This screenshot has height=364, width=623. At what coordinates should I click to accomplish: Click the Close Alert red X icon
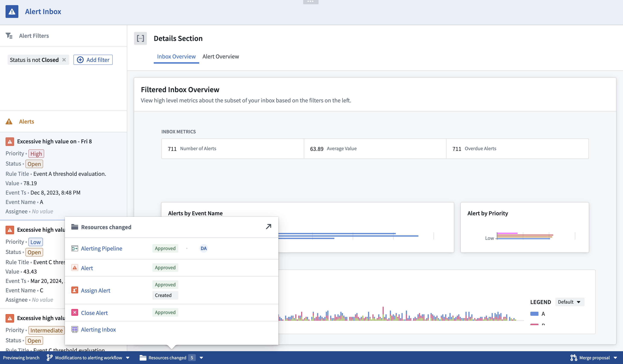coord(75,313)
